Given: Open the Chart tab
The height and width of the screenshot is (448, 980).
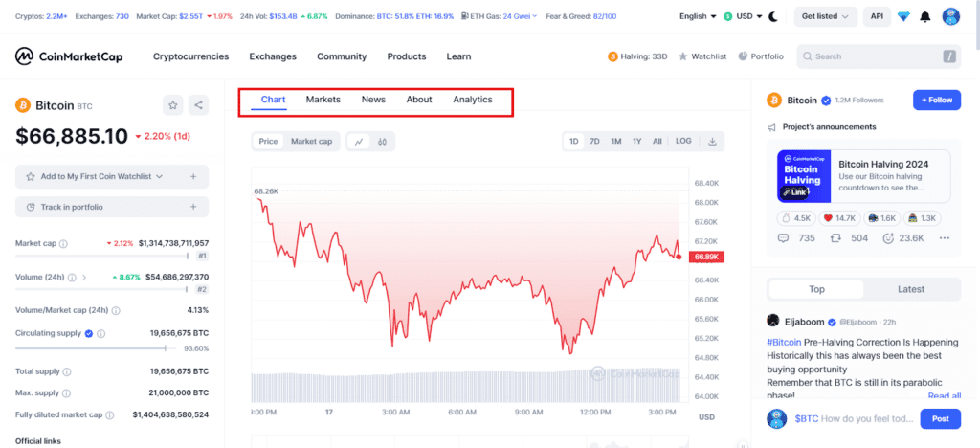Looking at the screenshot, I should coord(273,100).
